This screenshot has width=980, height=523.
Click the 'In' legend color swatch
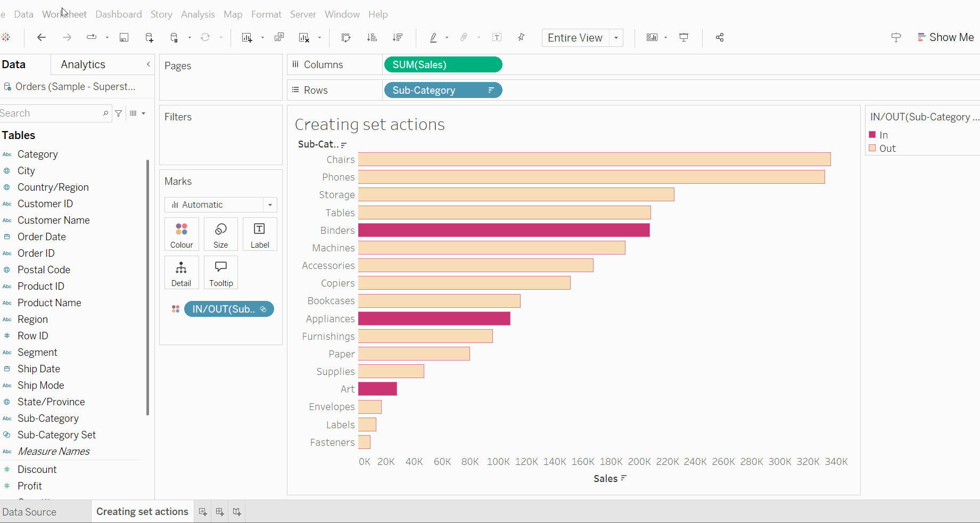coord(872,135)
